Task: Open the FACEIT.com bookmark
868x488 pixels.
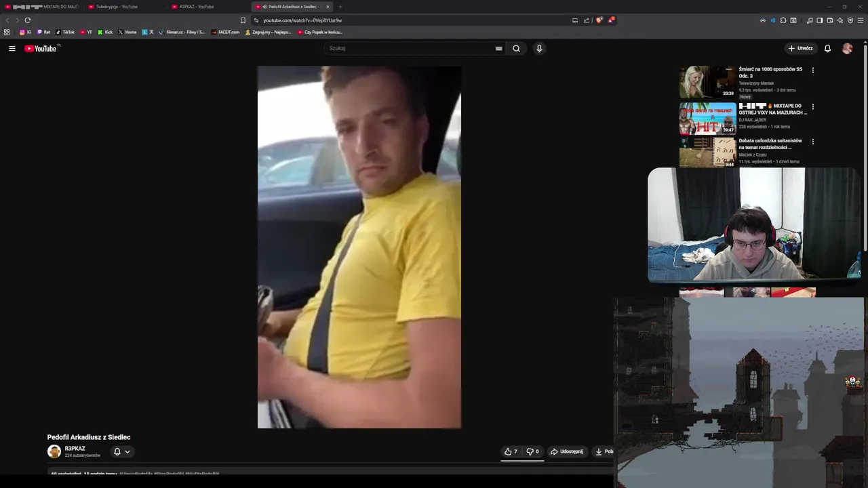Action: pyautogui.click(x=225, y=32)
